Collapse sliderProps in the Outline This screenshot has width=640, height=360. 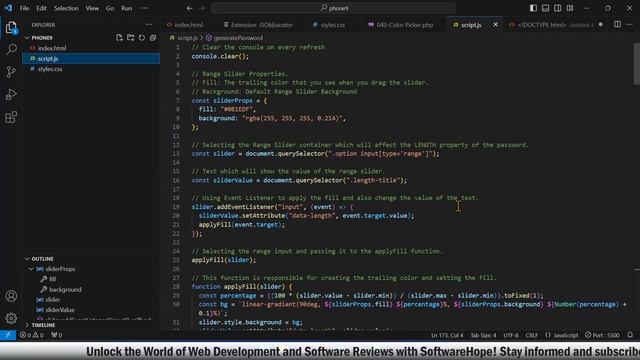pyautogui.click(x=31, y=269)
